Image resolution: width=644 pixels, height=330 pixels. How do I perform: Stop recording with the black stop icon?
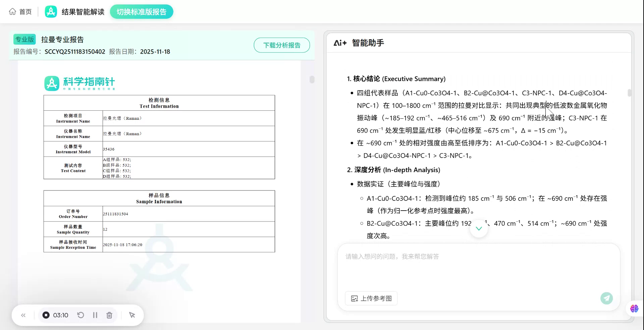click(x=46, y=315)
